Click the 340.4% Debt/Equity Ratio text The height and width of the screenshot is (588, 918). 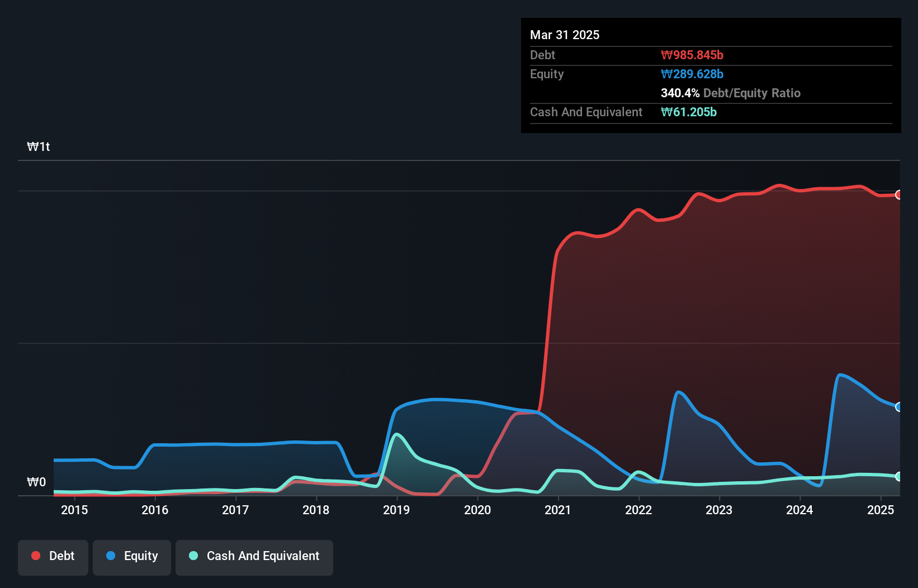(731, 93)
